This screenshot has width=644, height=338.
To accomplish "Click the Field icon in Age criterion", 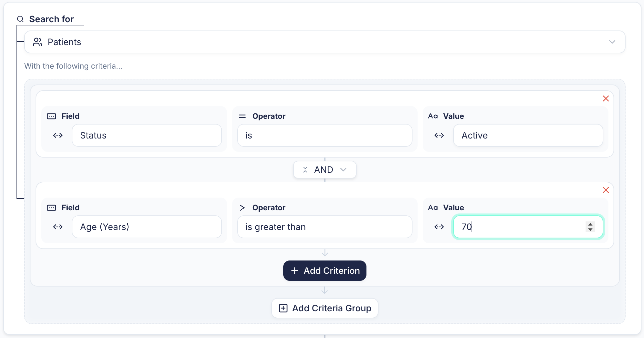I will [51, 208].
